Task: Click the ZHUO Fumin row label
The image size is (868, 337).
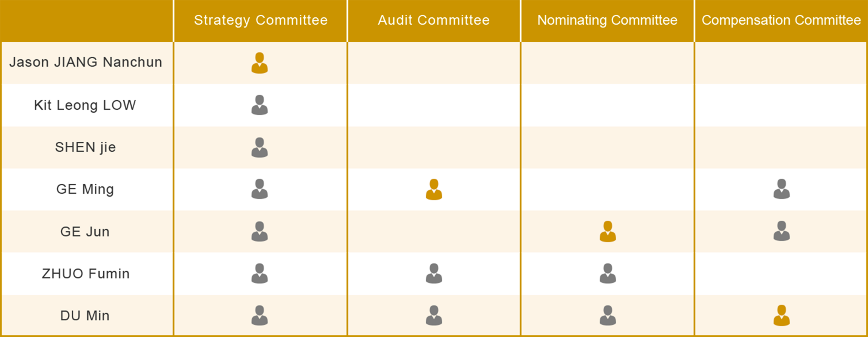Action: click(86, 274)
